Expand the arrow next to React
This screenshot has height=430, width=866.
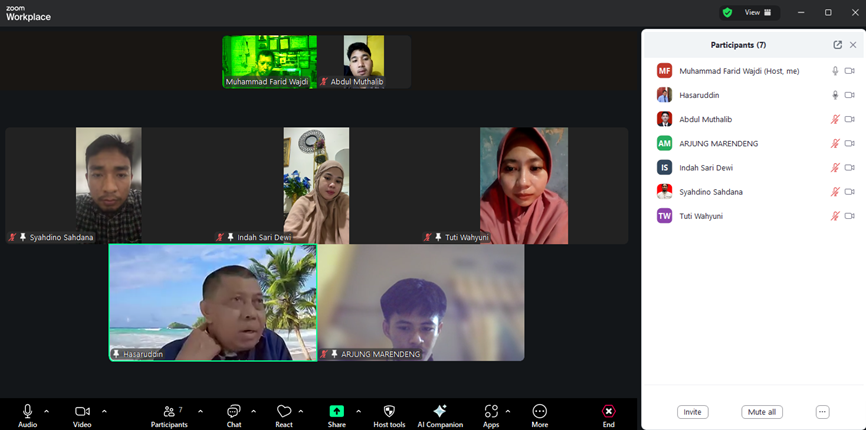(301, 411)
